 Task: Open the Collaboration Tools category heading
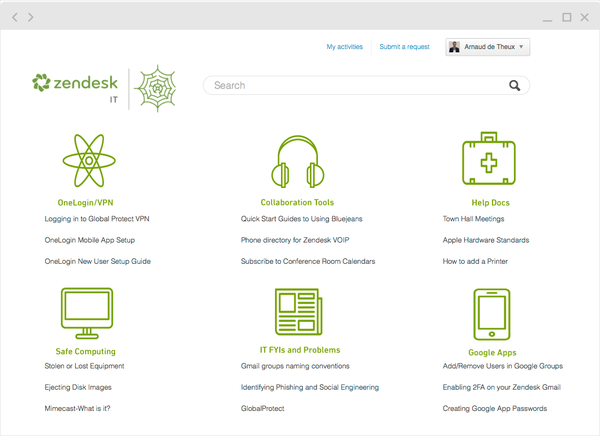297,202
